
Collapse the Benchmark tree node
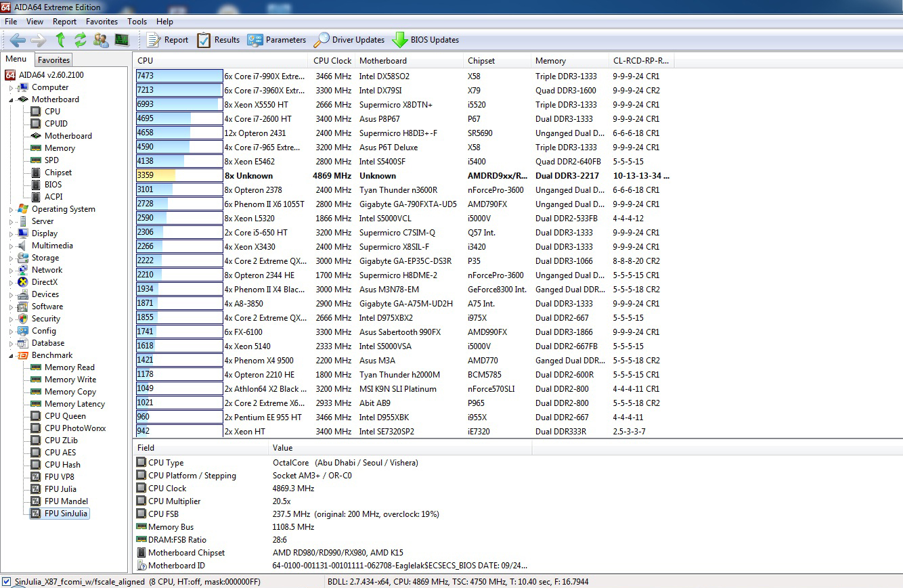[x=11, y=356]
